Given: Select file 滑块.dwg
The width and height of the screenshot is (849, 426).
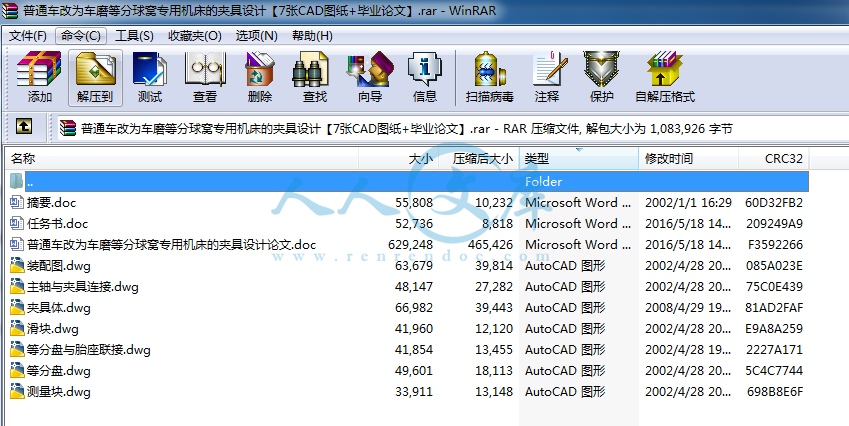Looking at the screenshot, I should point(53,329).
